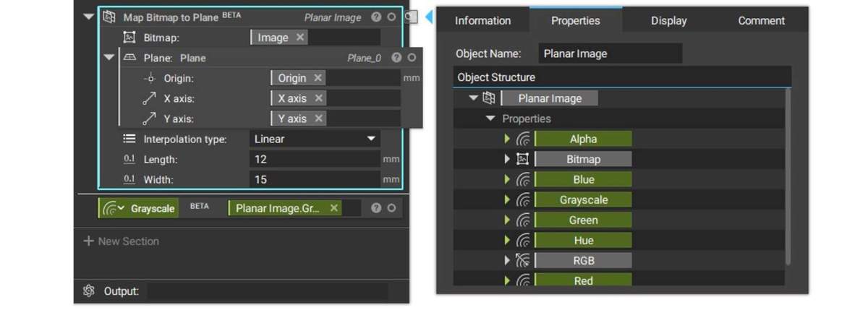Remove the Y axis chip
Image resolution: width=868 pixels, height=310 pixels.
(x=318, y=119)
